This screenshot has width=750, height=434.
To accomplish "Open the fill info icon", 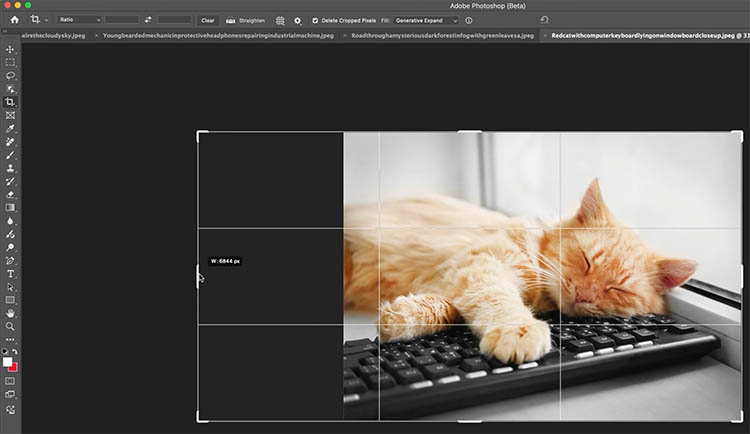I will click(x=469, y=21).
